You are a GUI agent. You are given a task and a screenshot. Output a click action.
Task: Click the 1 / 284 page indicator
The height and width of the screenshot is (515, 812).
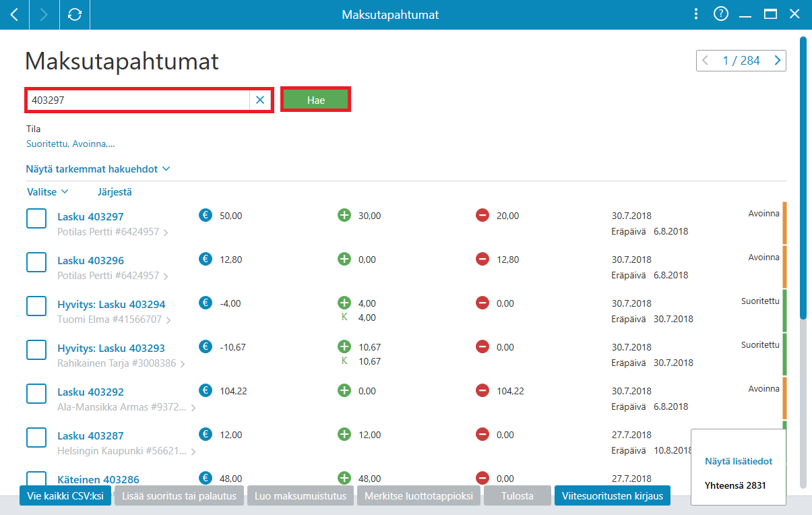point(741,61)
